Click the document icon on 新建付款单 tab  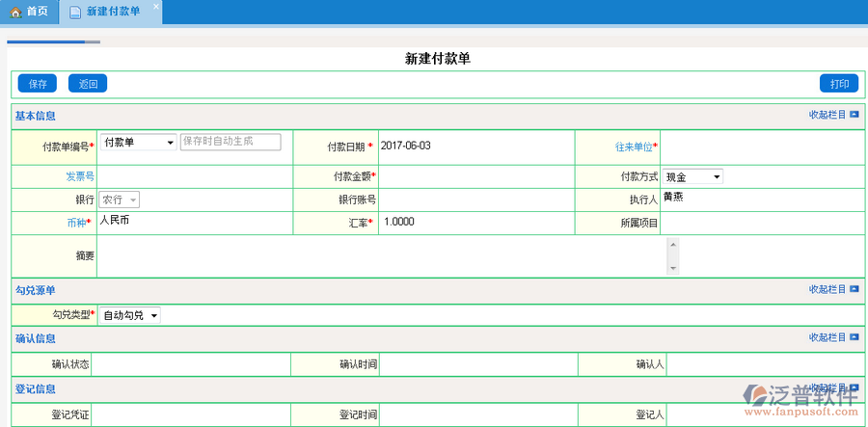coord(75,12)
